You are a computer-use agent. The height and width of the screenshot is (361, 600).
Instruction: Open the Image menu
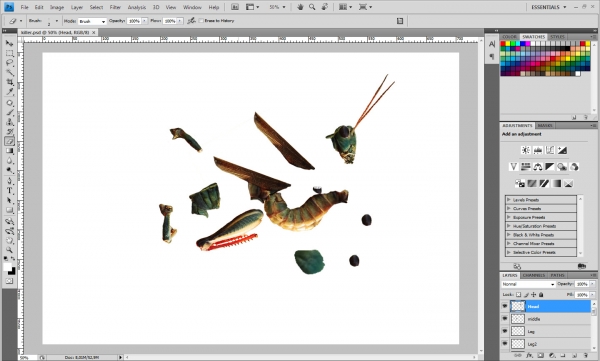coord(57,7)
